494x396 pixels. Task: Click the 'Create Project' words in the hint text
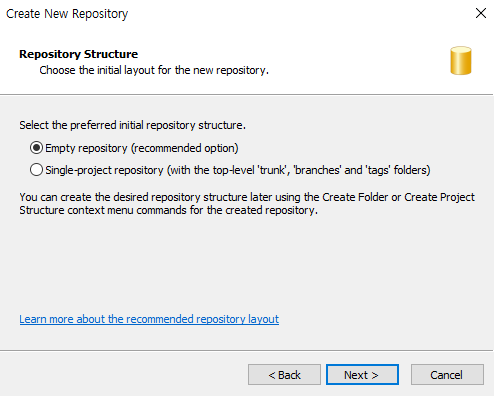(x=439, y=197)
